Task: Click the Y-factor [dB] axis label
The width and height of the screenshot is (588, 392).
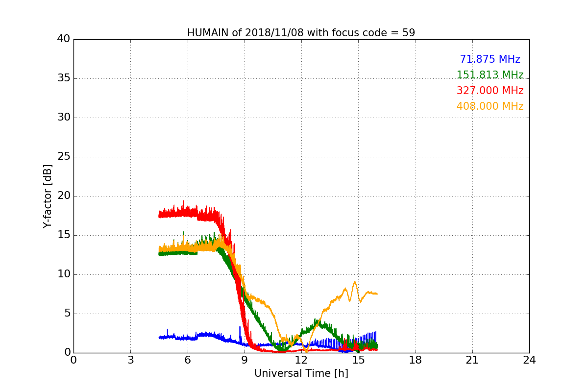Action: pos(48,196)
